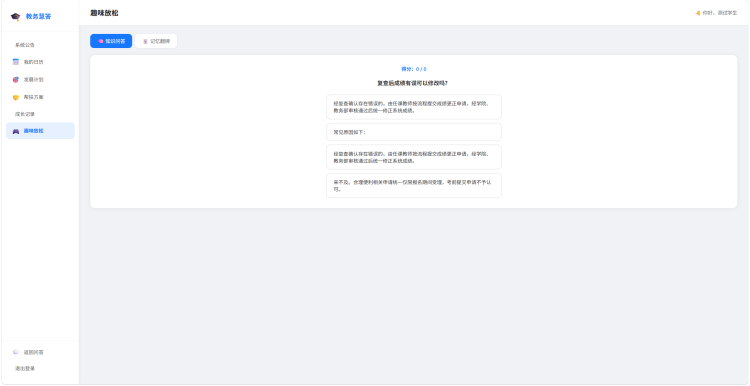
Task: Open 发展计划 sidebar menu label
Action: (x=33, y=79)
